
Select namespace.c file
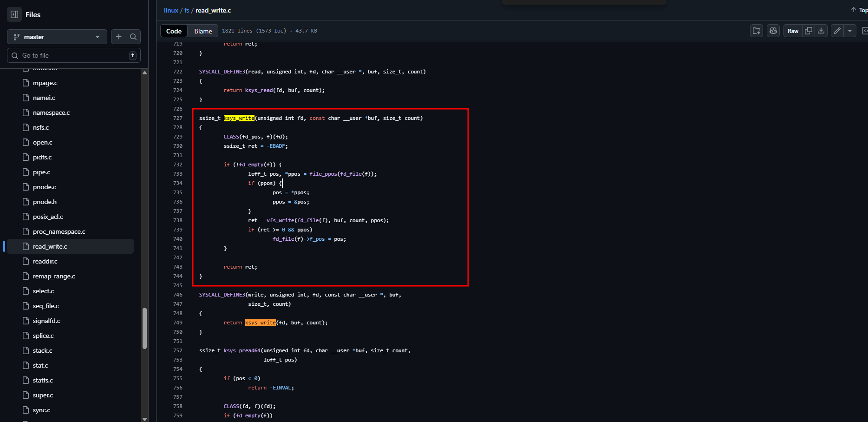coord(51,112)
